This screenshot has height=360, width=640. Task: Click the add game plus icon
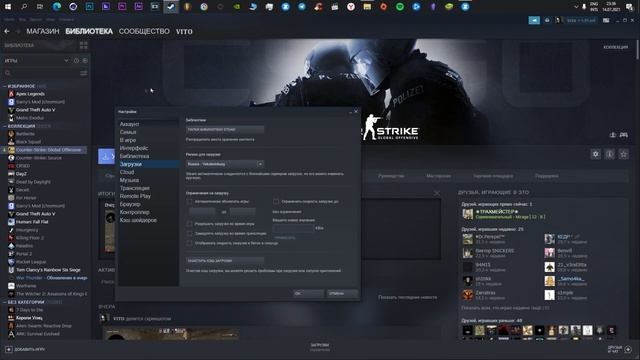point(9,349)
